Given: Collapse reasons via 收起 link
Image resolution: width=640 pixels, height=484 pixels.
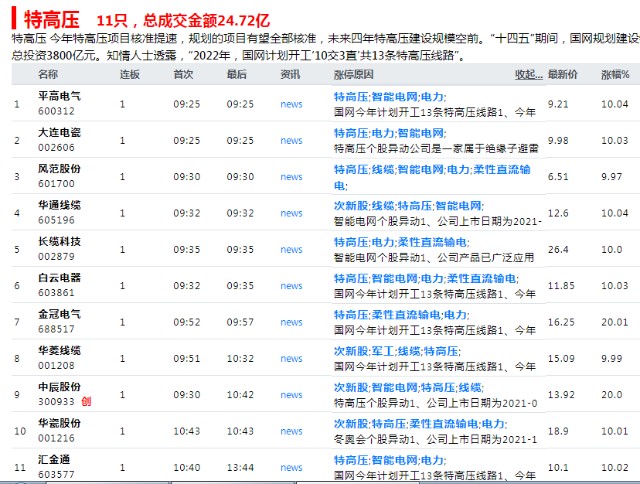Looking at the screenshot, I should 529,75.
